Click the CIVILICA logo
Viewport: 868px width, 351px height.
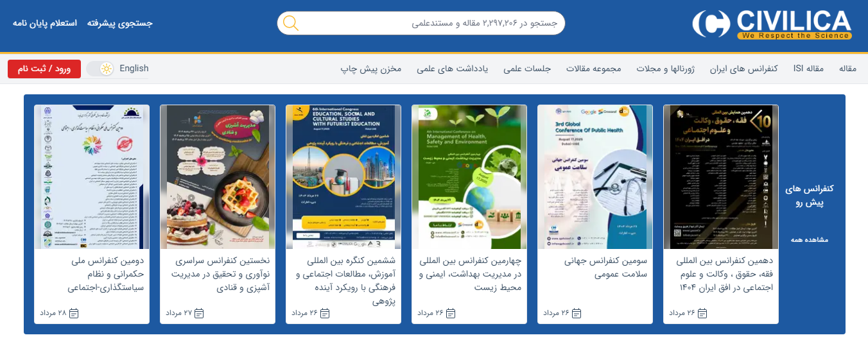click(772, 24)
